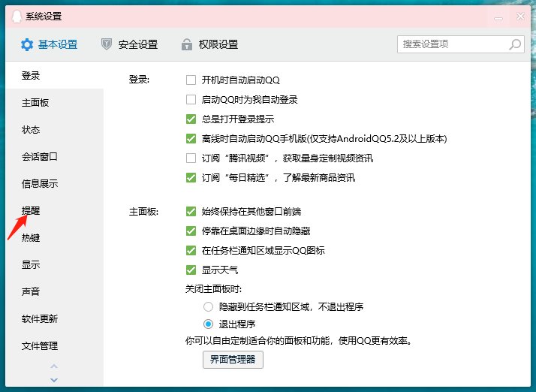Uncheck 总是打开登录提示
This screenshot has height=392, width=536.
[x=191, y=119]
